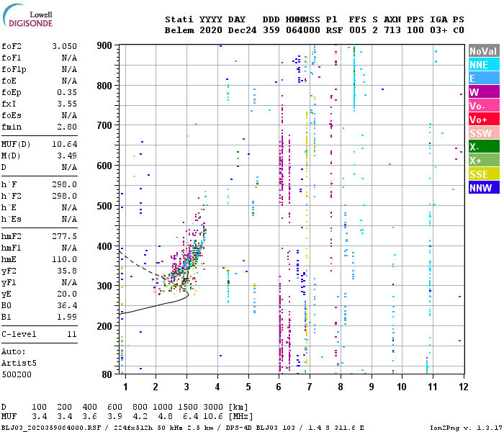This screenshot has width=504, height=432.
Task: Click the hmF2 value 277.5
Action: (x=65, y=236)
